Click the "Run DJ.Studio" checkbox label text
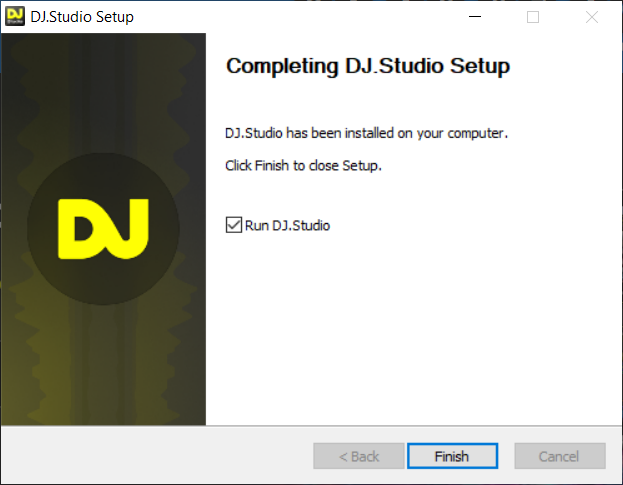 [x=287, y=226]
